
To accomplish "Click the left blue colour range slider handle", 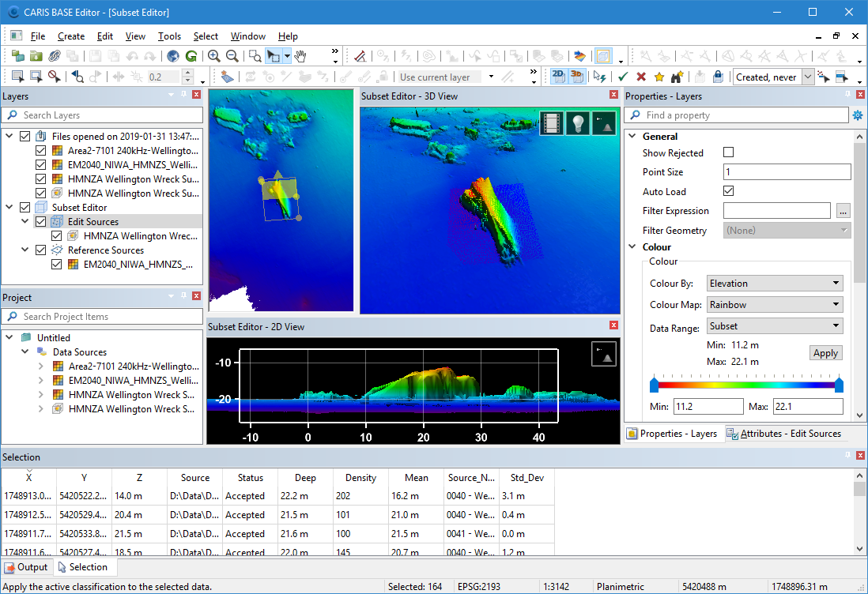I will tap(654, 385).
